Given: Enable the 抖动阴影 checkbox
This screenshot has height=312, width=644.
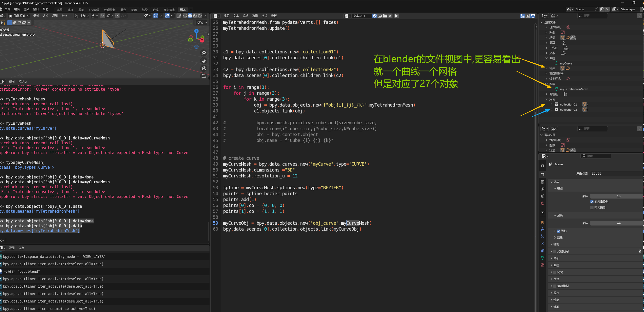Looking at the screenshot, I should (x=592, y=207).
